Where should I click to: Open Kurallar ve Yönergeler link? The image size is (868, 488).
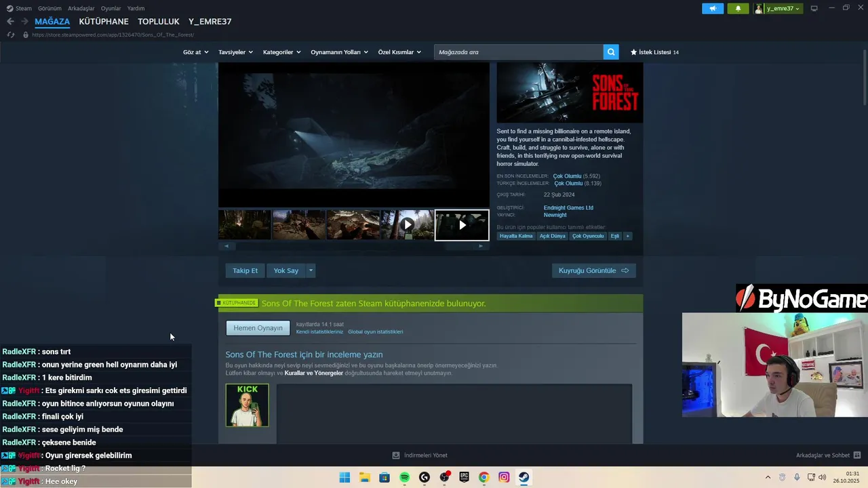314,373
